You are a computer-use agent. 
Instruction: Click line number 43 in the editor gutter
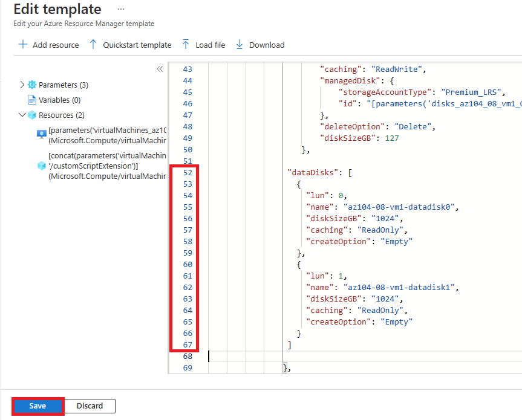(x=188, y=69)
